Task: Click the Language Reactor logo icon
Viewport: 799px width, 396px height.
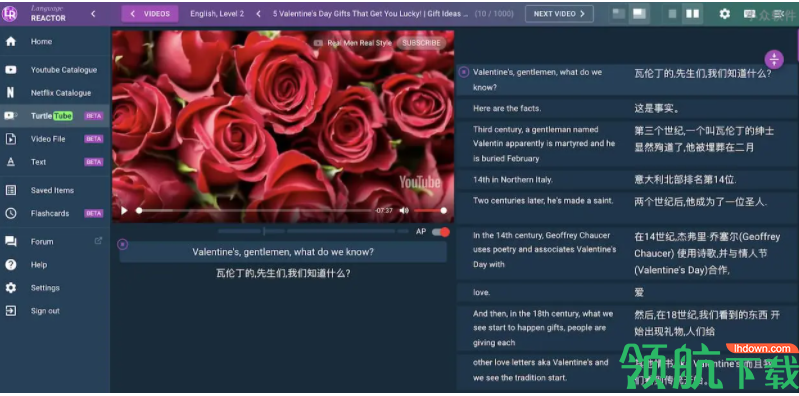Action: 10,14
